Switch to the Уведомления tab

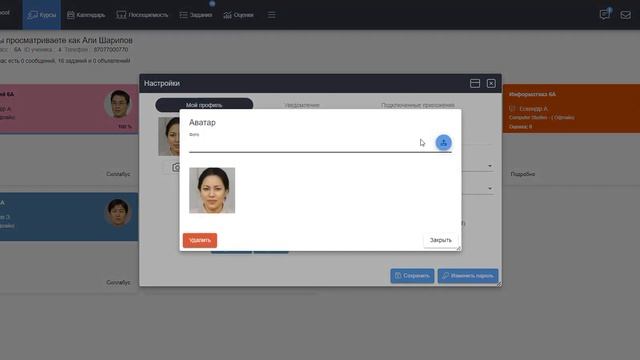click(302, 105)
